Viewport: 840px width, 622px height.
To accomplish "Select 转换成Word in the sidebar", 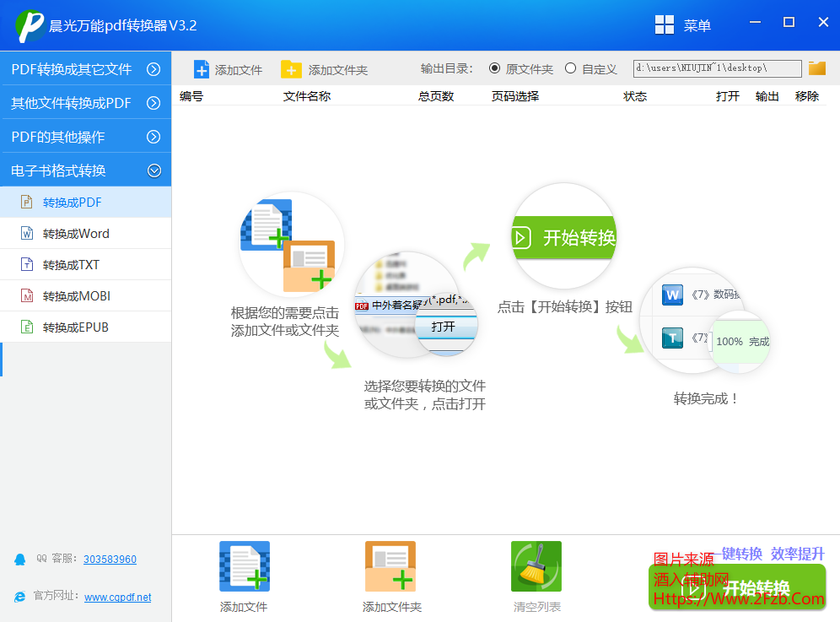I will pyautogui.click(x=76, y=234).
